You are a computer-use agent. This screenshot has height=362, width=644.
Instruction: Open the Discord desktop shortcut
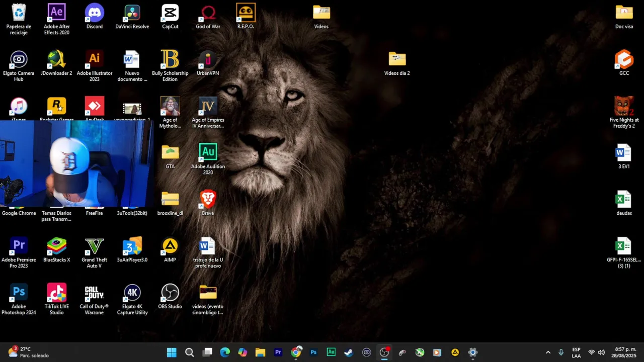click(94, 16)
